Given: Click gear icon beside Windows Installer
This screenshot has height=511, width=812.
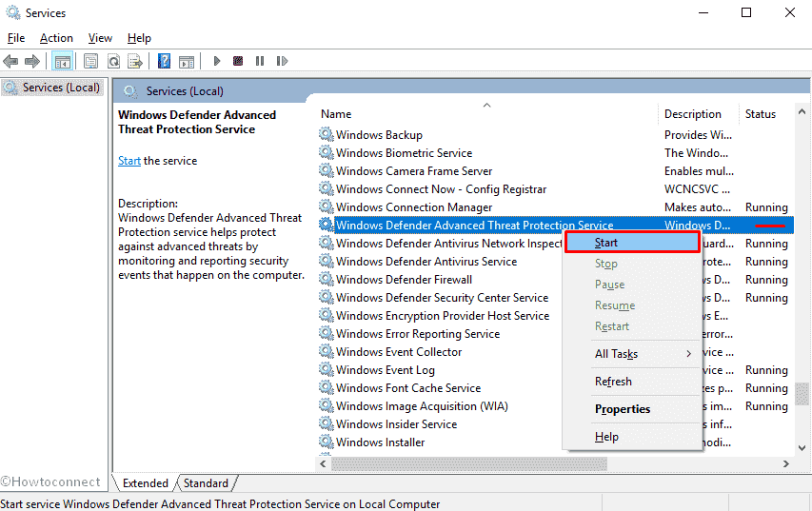Looking at the screenshot, I should pyautogui.click(x=326, y=442).
